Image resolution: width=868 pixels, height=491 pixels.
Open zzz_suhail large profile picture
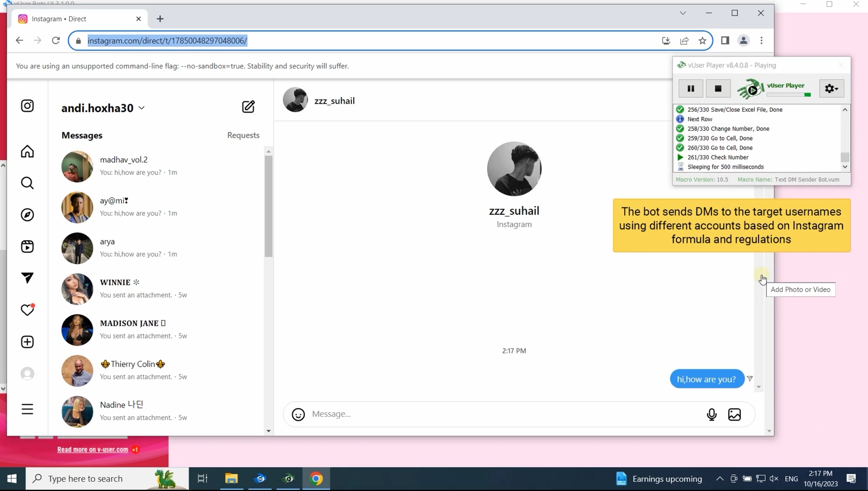(x=514, y=169)
